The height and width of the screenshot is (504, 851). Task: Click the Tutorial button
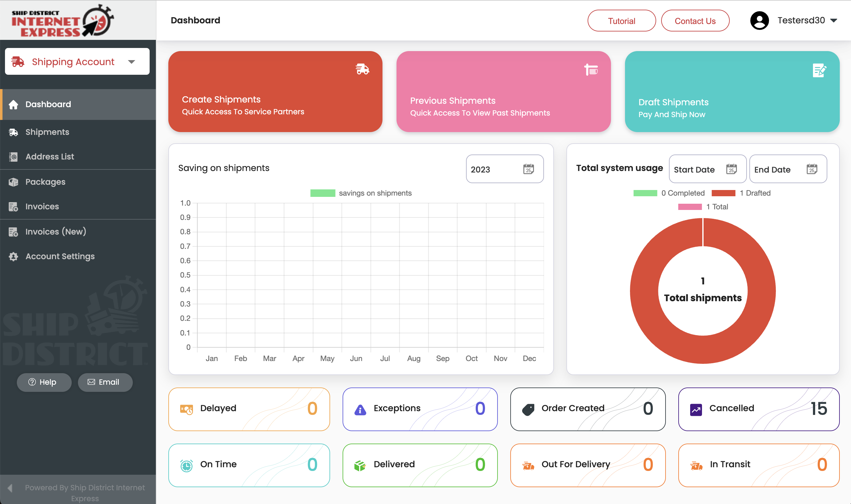coord(621,21)
